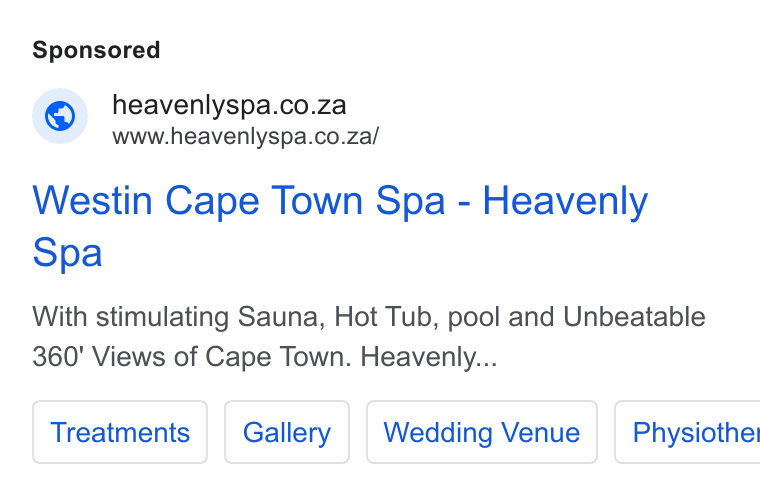760x496 pixels.
Task: Click the advertiser domain above the URL
Action: pos(229,105)
